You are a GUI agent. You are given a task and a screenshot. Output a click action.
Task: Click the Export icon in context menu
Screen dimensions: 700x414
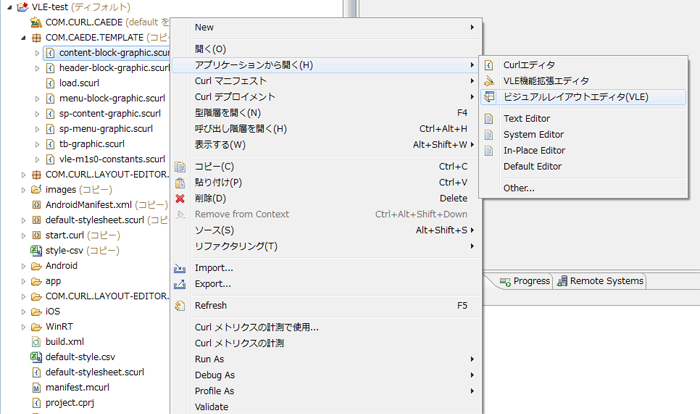tap(180, 284)
